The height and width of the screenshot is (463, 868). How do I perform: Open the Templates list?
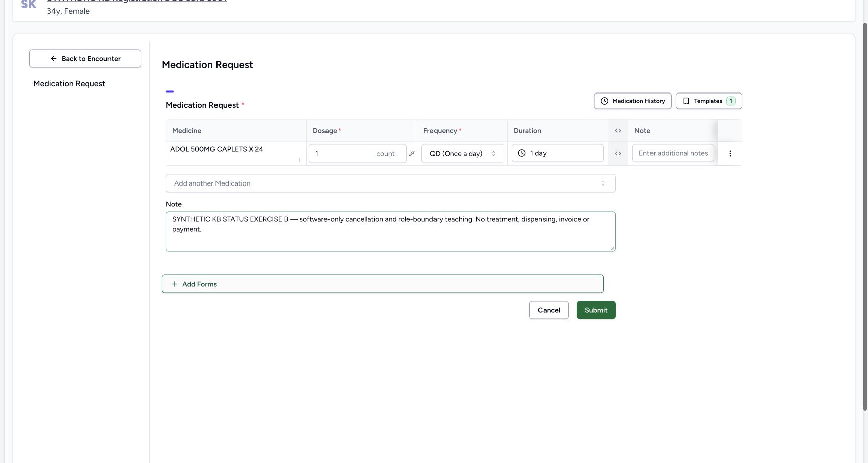[709, 101]
